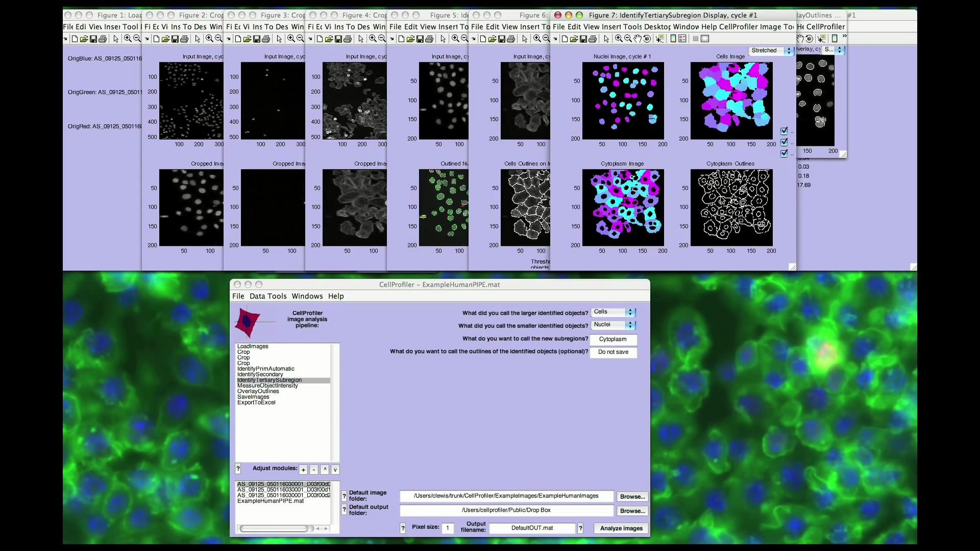Screen dimensions: 980x551
Task: Click help button beside Default image folder
Action: [x=344, y=496]
